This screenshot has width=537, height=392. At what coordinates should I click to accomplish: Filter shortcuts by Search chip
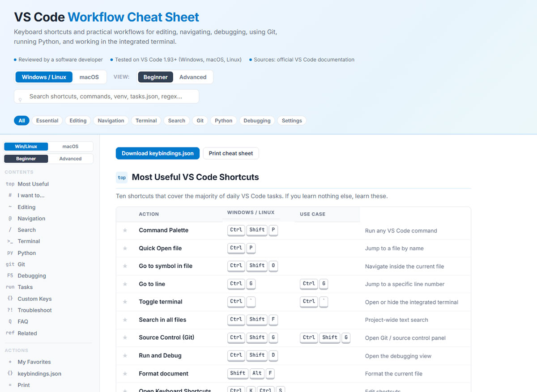pos(177,121)
